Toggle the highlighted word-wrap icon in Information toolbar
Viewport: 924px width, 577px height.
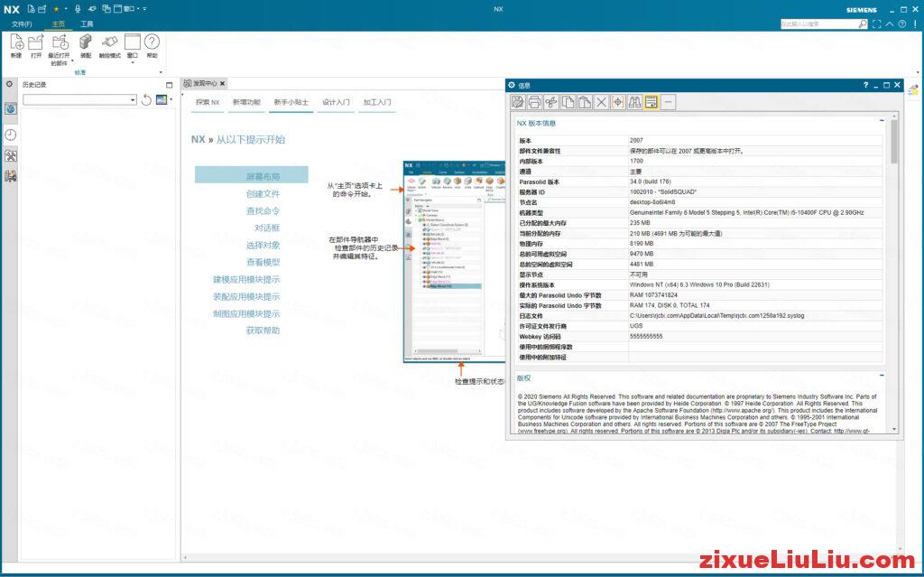(651, 102)
